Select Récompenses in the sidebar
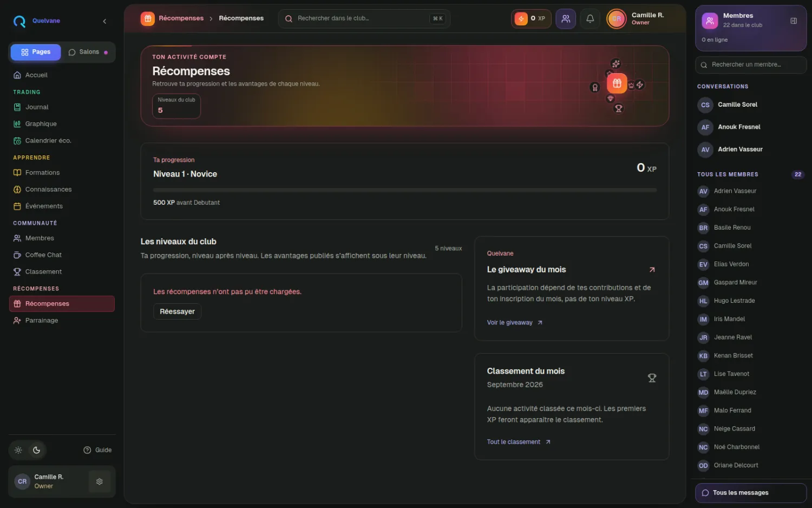This screenshot has width=812, height=508. 62,304
